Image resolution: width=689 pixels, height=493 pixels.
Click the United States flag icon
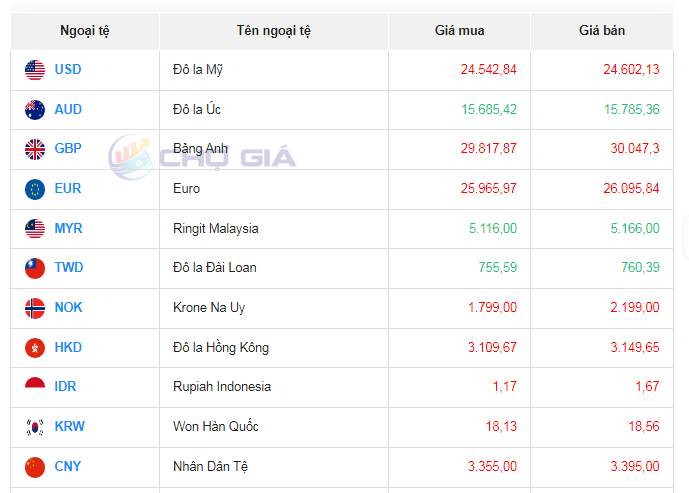tap(35, 70)
